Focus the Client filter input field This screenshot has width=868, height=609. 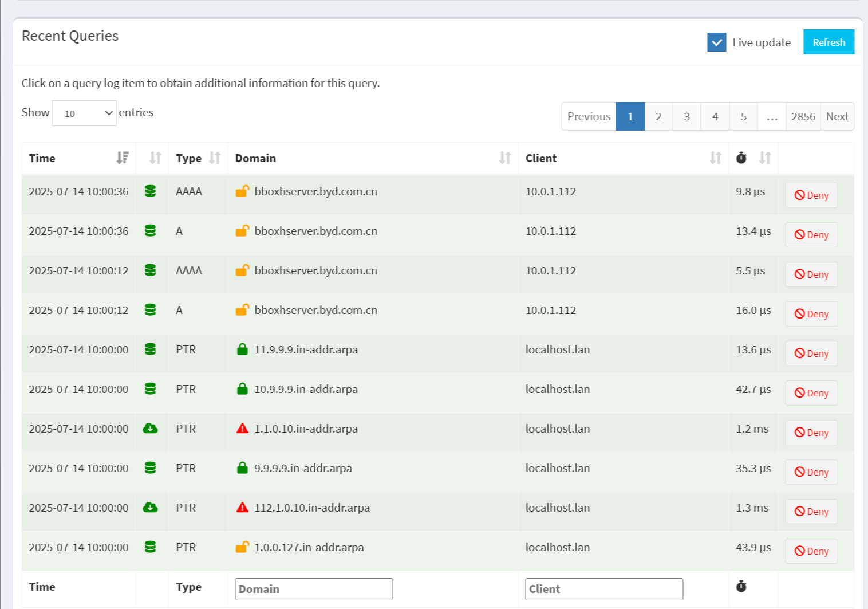coord(604,589)
